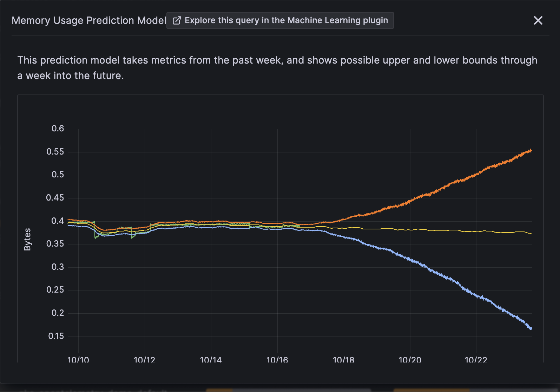Click the prediction model description text
Image resolution: width=560 pixels, height=392 pixels.
(x=277, y=68)
